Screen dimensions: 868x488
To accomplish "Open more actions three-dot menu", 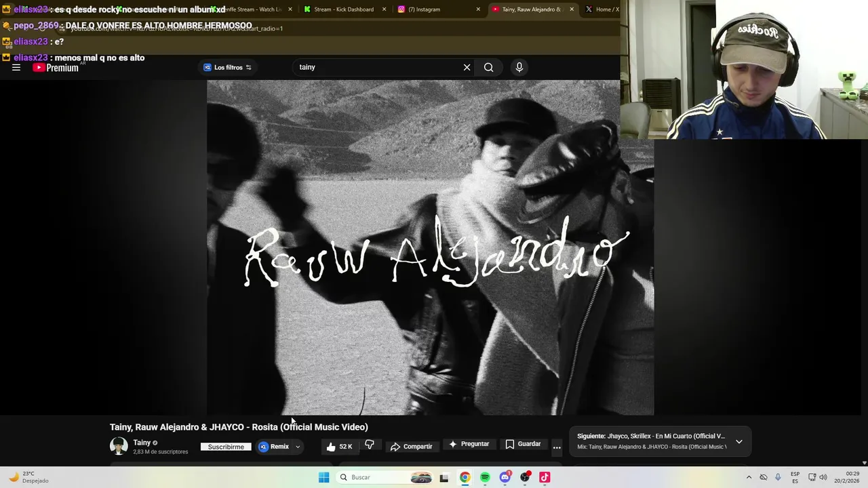I will [x=557, y=447].
